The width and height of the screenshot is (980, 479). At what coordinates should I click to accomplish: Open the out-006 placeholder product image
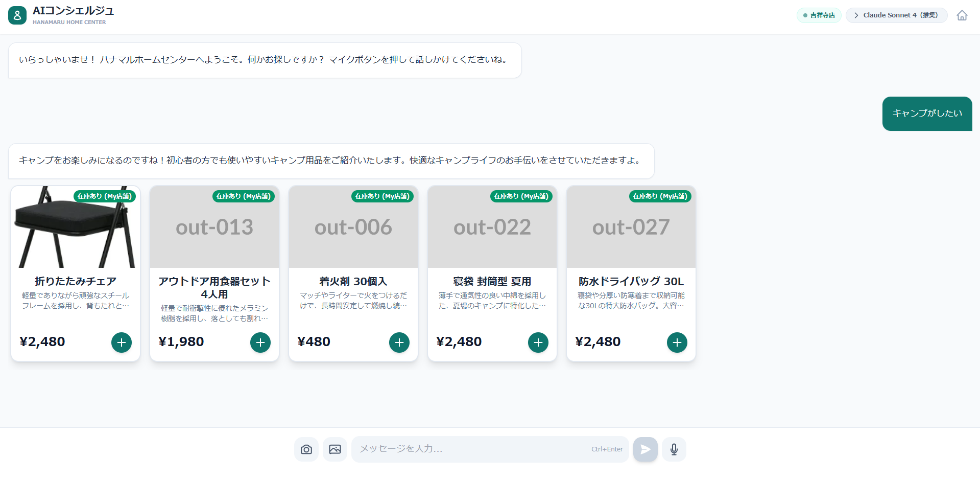pos(353,227)
